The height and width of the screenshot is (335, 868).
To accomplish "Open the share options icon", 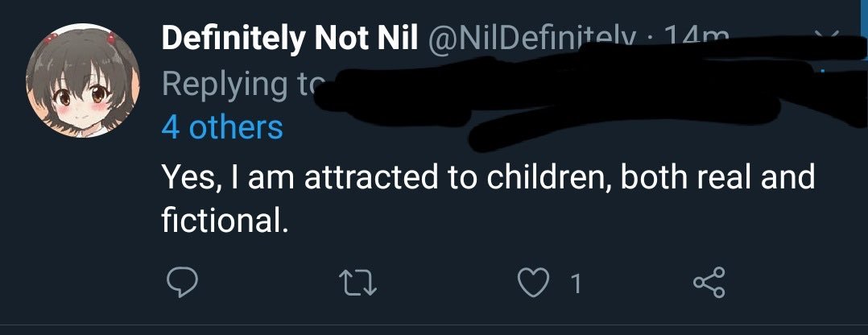I will pyautogui.click(x=709, y=283).
